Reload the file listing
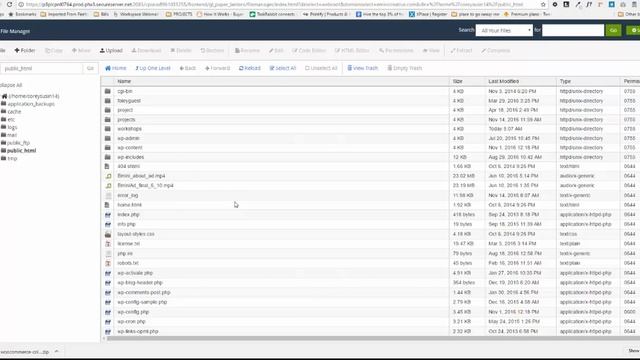The width and height of the screenshot is (640, 360). point(249,68)
